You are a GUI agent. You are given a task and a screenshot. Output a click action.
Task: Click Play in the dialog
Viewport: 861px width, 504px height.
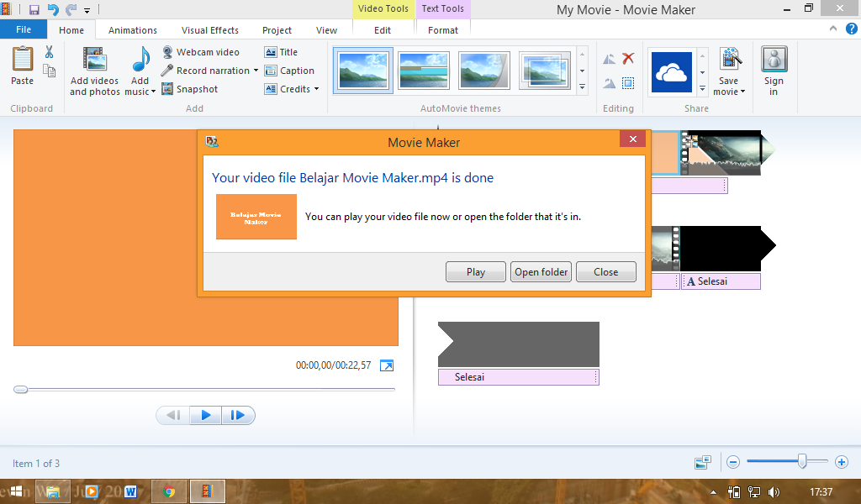476,272
